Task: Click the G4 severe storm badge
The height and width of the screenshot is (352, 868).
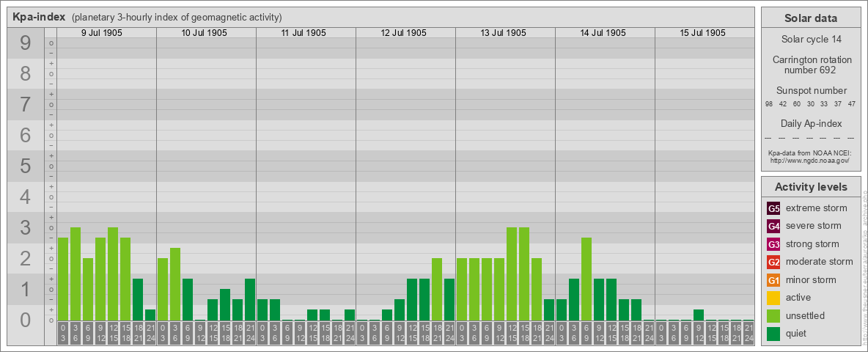Action: (x=773, y=227)
